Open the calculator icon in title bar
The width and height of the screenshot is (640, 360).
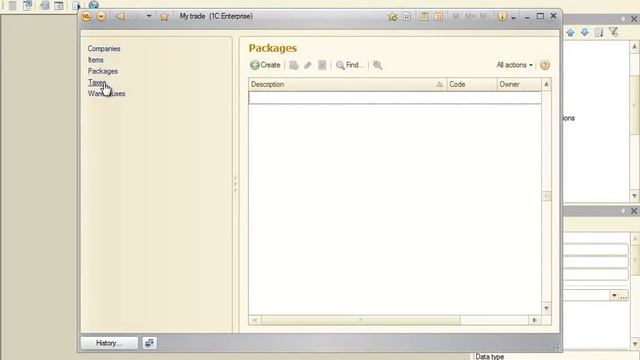pyautogui.click(x=424, y=16)
